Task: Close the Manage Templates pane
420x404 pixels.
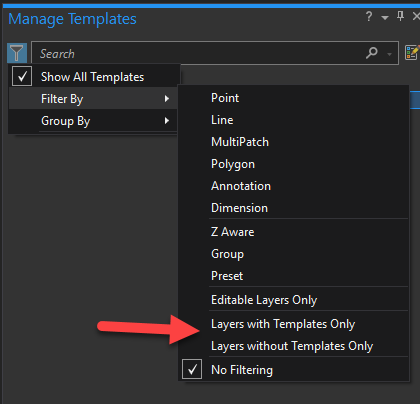Action: coord(416,16)
